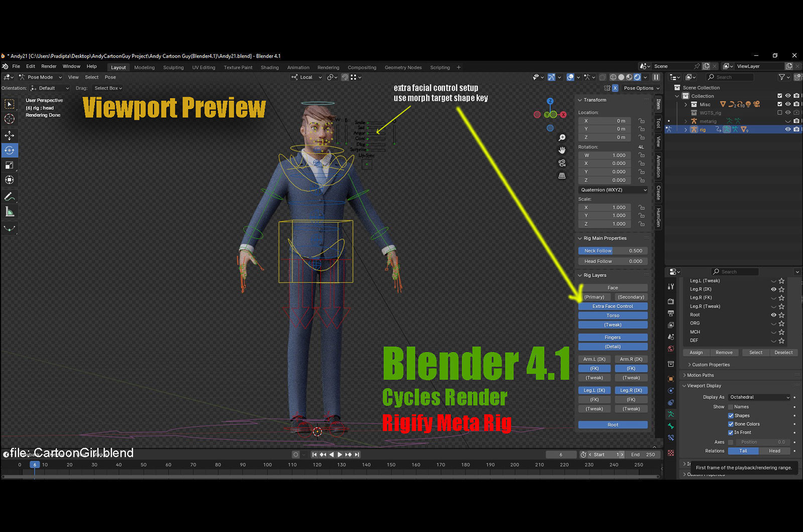Click the Fingers rig layer button
This screenshot has height=532, width=803.
pos(613,338)
